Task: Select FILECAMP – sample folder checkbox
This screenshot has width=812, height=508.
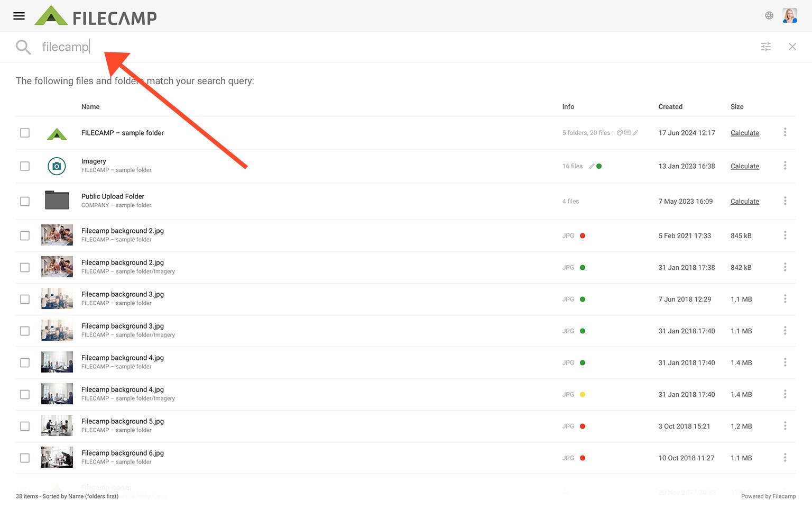Action: click(x=25, y=133)
